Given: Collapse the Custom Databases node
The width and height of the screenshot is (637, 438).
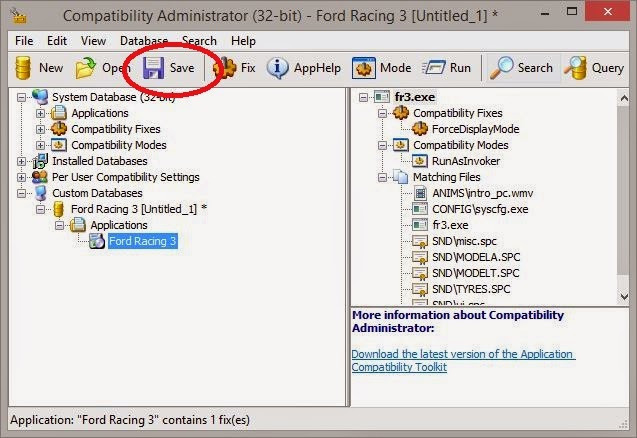Looking at the screenshot, I should tap(22, 193).
